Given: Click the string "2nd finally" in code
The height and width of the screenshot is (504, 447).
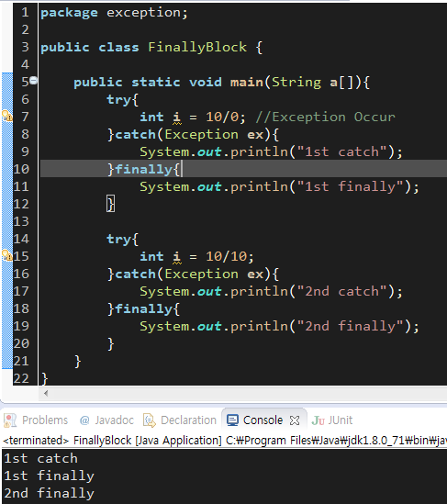Looking at the screenshot, I should pyautogui.click(x=350, y=326).
